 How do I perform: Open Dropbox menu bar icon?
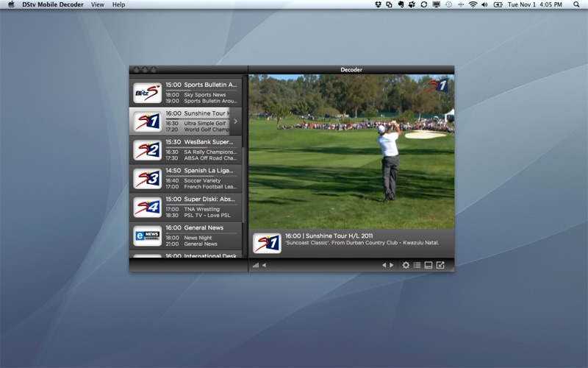click(378, 4)
